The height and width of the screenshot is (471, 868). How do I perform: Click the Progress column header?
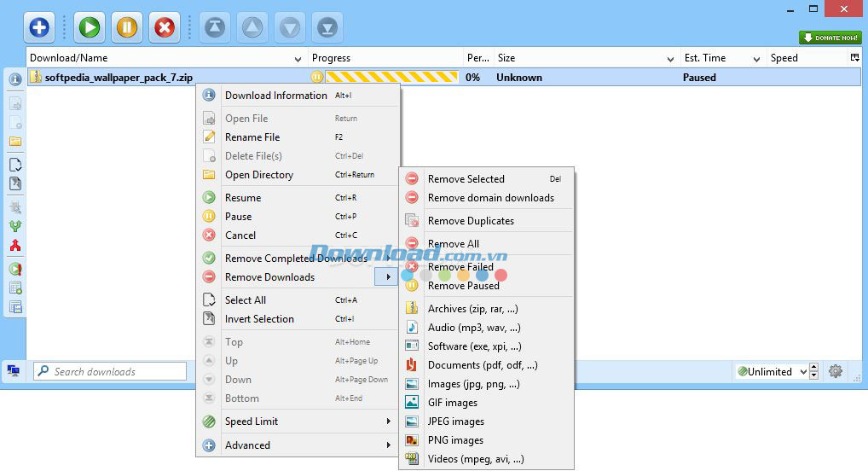(x=386, y=58)
